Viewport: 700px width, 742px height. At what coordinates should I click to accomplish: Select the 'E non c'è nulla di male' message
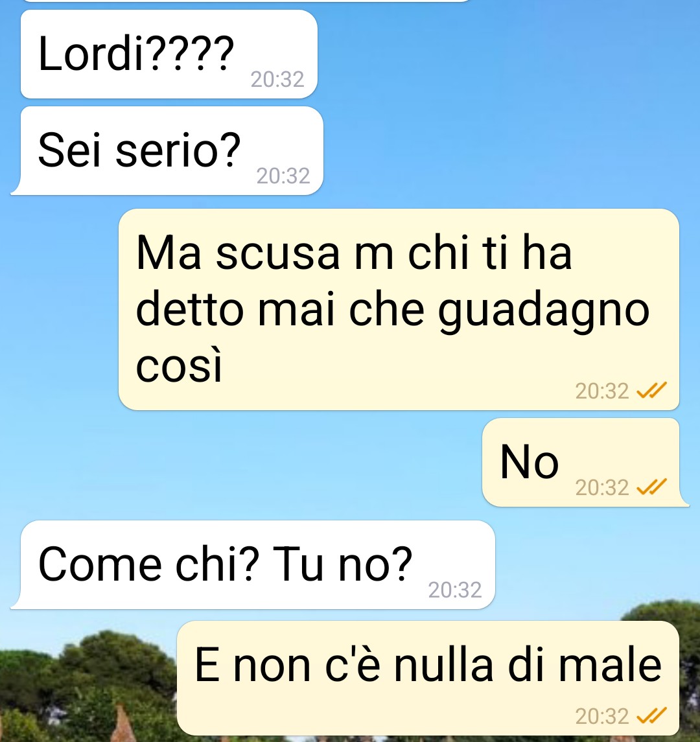point(428,678)
